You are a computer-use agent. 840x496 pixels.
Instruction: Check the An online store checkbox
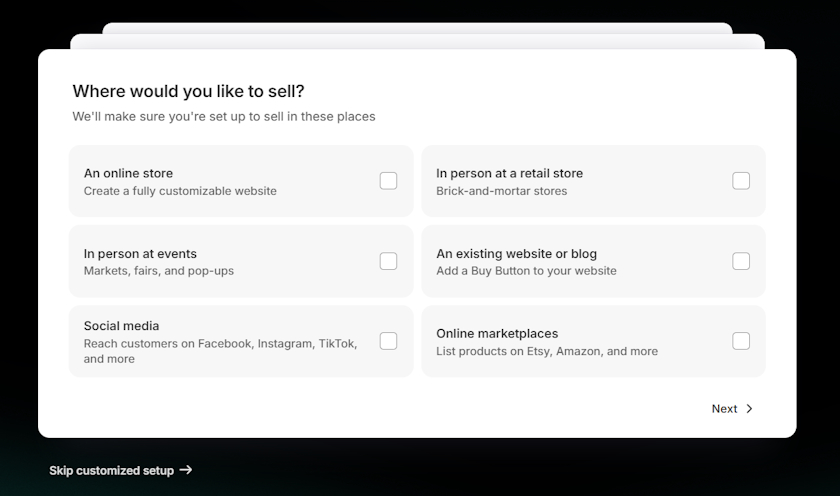pos(388,181)
